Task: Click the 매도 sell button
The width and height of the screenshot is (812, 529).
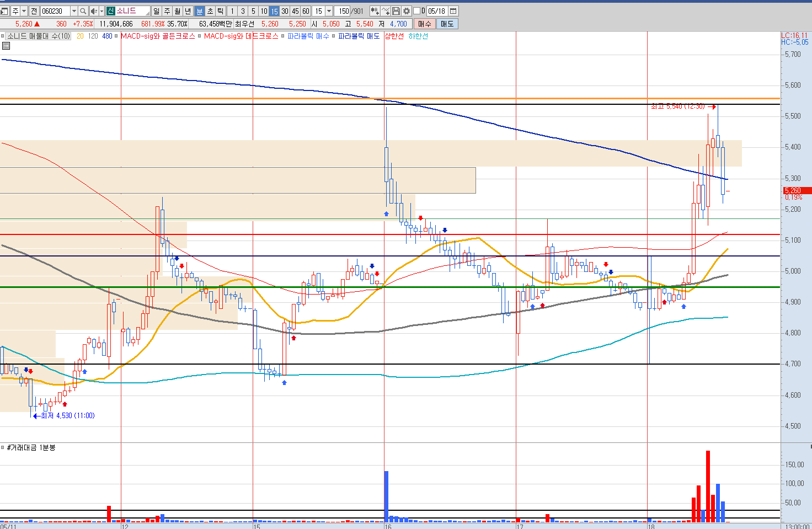Action: 447,24
